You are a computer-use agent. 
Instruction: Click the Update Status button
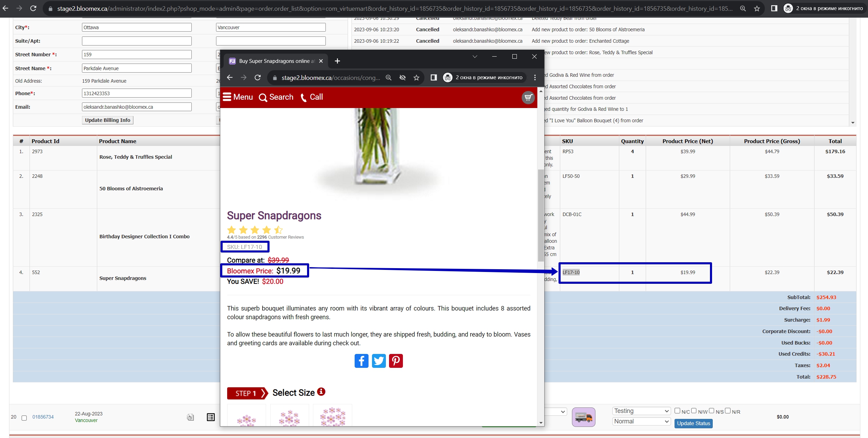pyautogui.click(x=694, y=423)
